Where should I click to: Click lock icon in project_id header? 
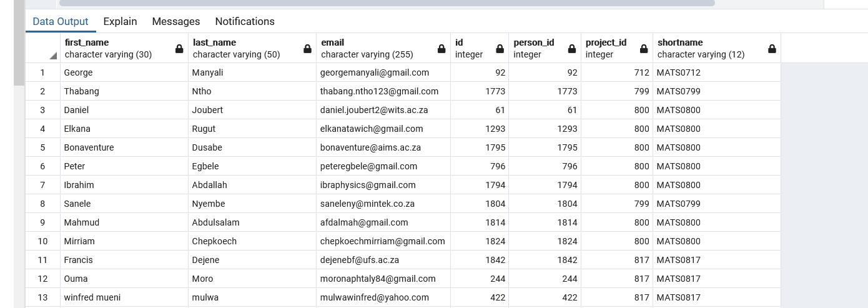pyautogui.click(x=644, y=49)
